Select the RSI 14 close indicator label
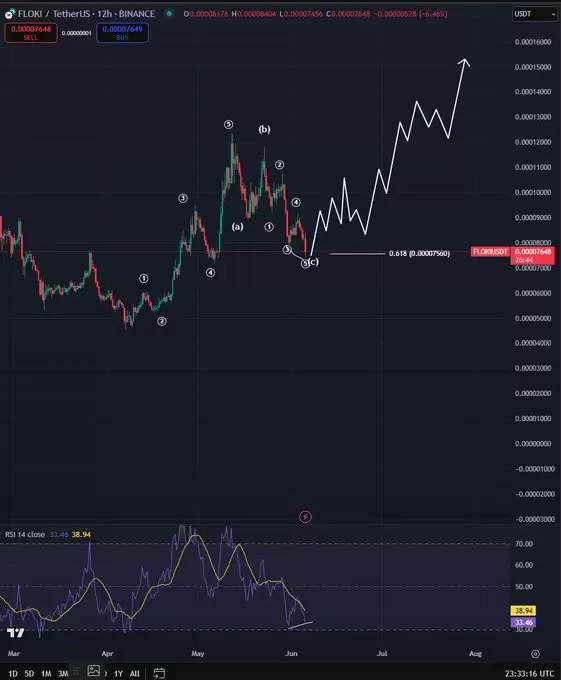The image size is (561, 680). click(x=25, y=534)
